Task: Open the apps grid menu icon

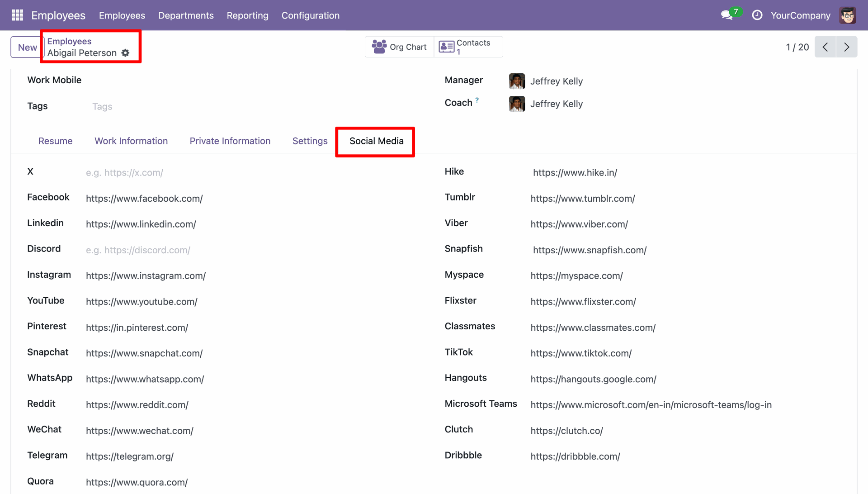Action: coord(17,15)
